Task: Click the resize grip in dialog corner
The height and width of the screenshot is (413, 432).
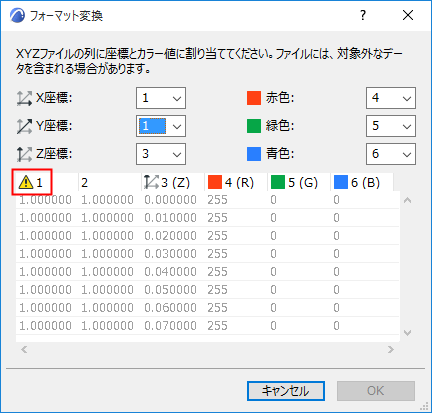Action: coord(424,406)
